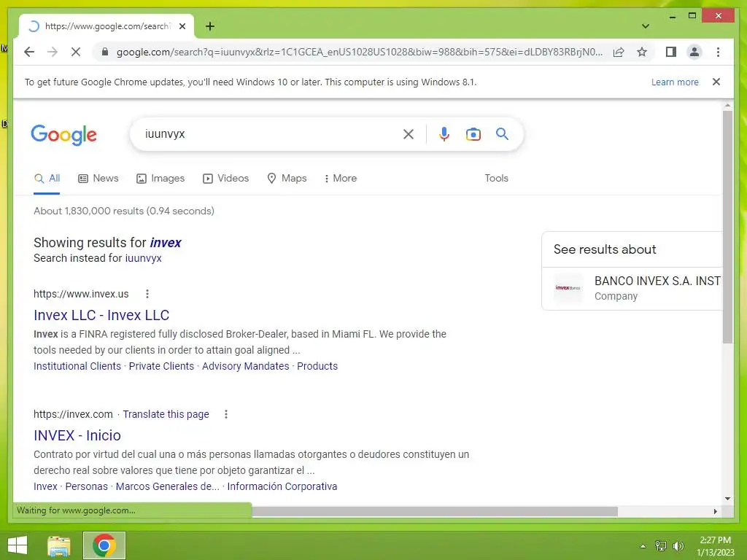
Task: Click the horizontal scrollbar thumb
Action: coord(435,511)
